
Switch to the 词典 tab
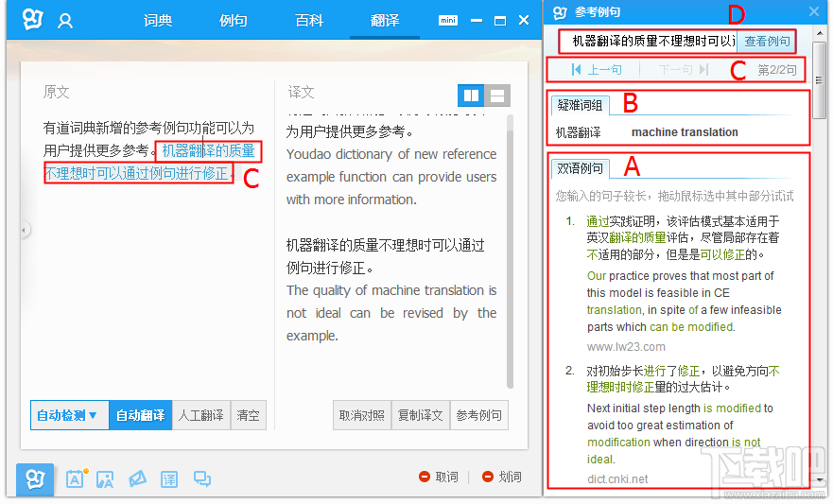pos(158,21)
